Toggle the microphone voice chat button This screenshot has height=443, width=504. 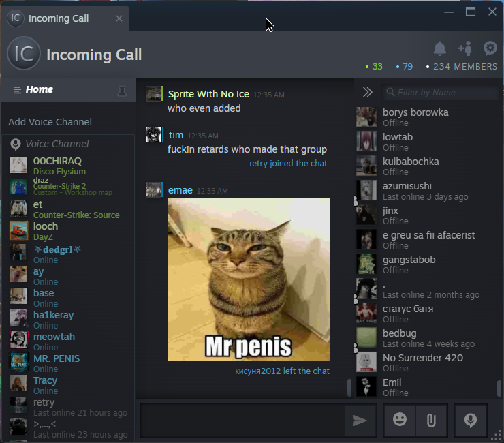point(470,420)
